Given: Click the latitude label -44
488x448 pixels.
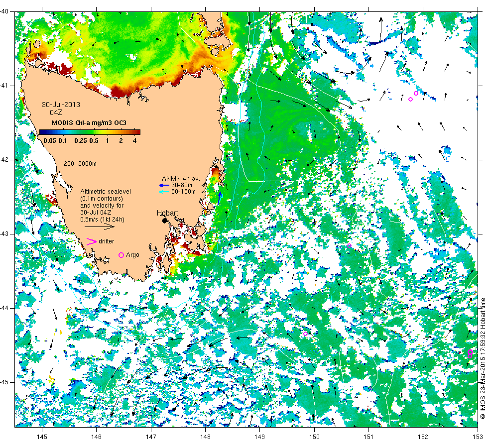Looking at the screenshot, I should pos(4,308).
